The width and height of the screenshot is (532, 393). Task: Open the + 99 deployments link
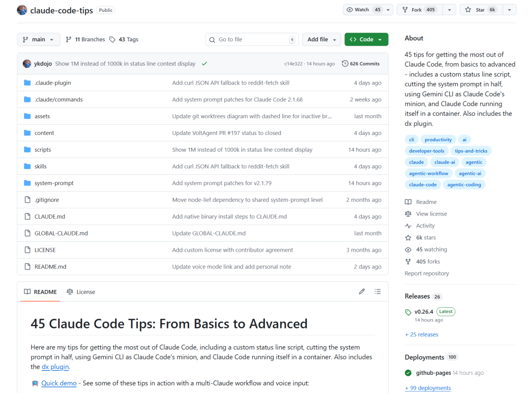click(x=428, y=388)
